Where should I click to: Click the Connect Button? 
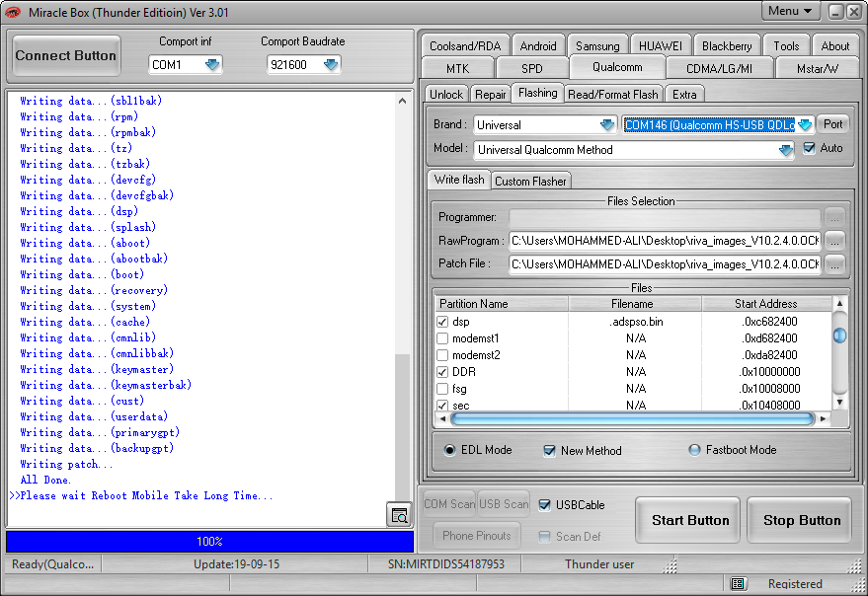[66, 56]
